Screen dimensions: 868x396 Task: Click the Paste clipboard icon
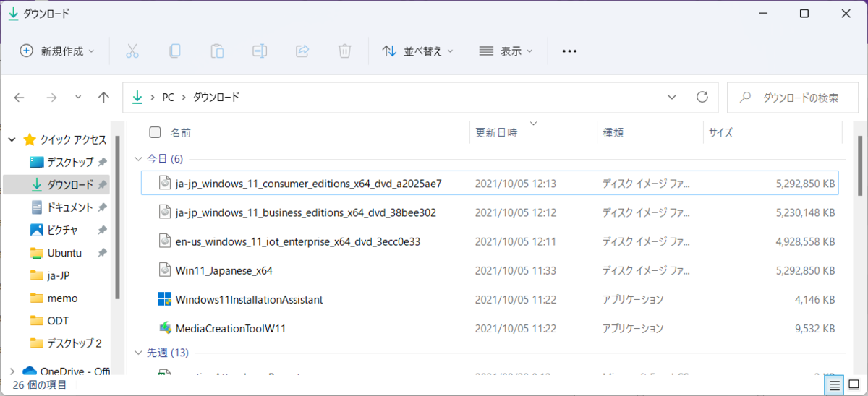tap(217, 51)
